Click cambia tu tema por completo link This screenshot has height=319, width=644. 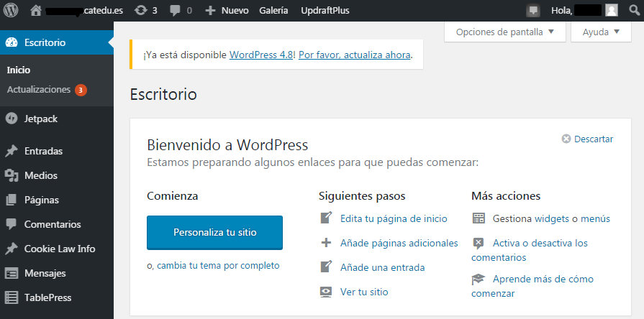218,266
